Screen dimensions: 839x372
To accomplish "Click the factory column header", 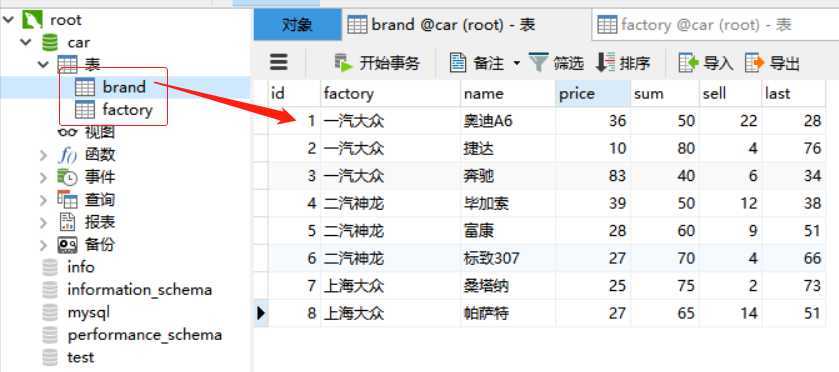I will (391, 94).
